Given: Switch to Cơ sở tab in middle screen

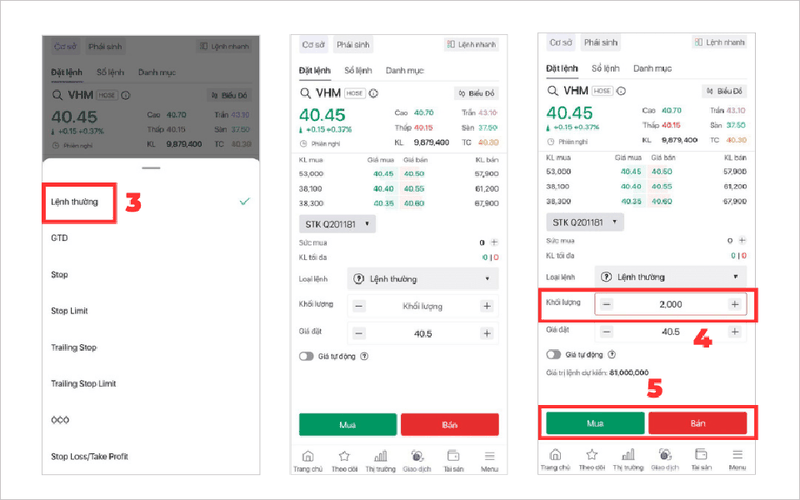Looking at the screenshot, I should 313,44.
